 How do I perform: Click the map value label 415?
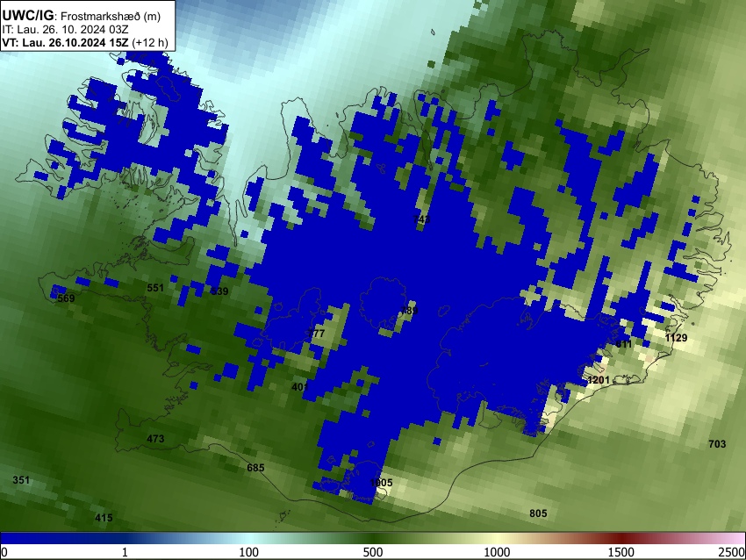pyautogui.click(x=104, y=518)
